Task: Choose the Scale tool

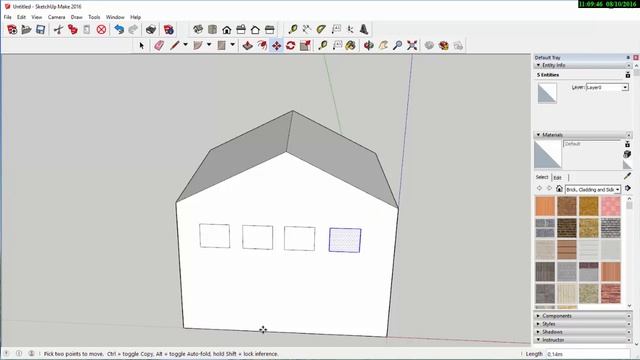Action: click(x=305, y=46)
